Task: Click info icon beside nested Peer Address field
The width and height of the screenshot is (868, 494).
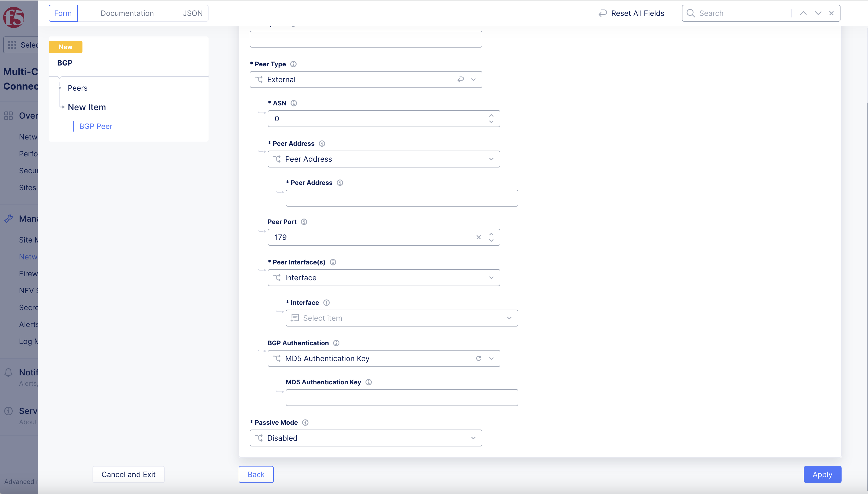Action: (340, 183)
